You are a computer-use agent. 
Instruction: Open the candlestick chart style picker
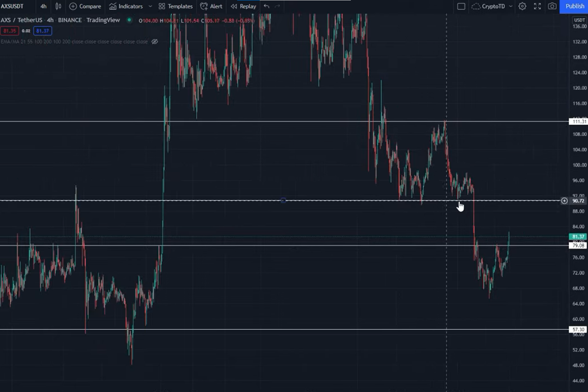[58, 6]
